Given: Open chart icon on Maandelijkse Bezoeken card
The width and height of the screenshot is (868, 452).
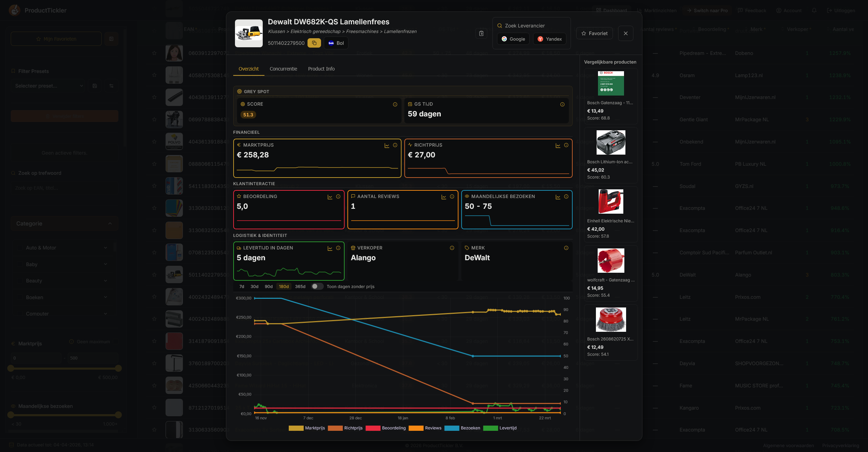Looking at the screenshot, I should [x=558, y=197].
